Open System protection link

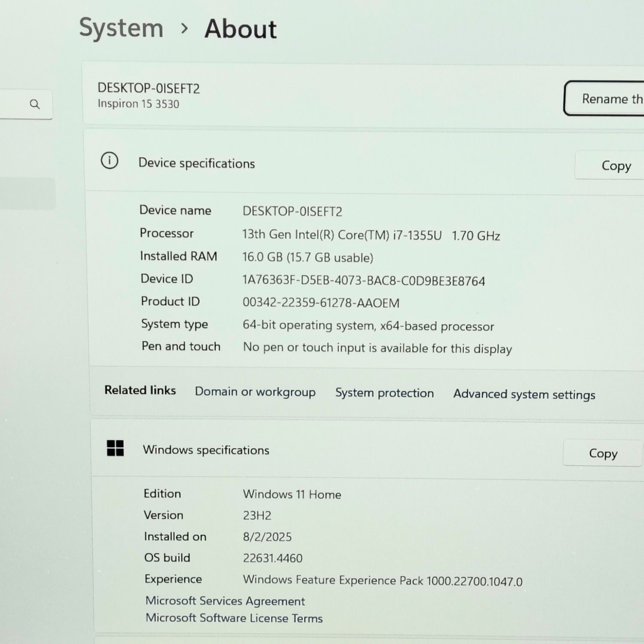click(384, 393)
